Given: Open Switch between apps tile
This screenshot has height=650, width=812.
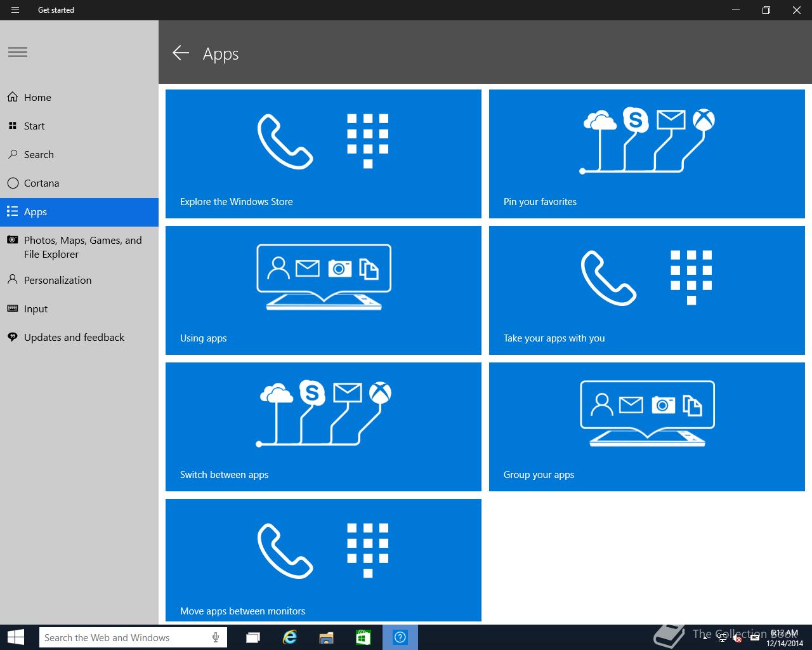Looking at the screenshot, I should click(x=324, y=427).
